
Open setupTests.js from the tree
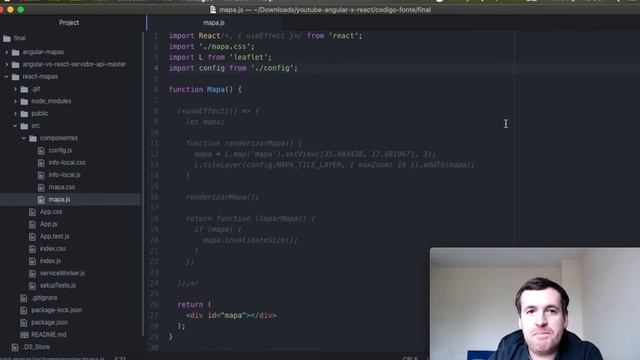(58, 285)
